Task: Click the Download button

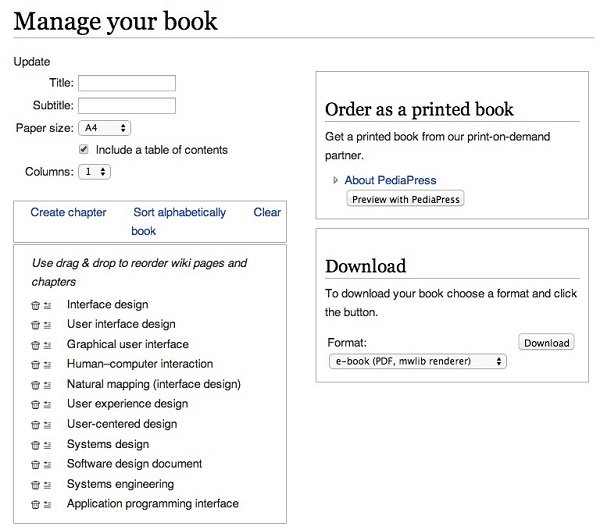Action: [546, 342]
